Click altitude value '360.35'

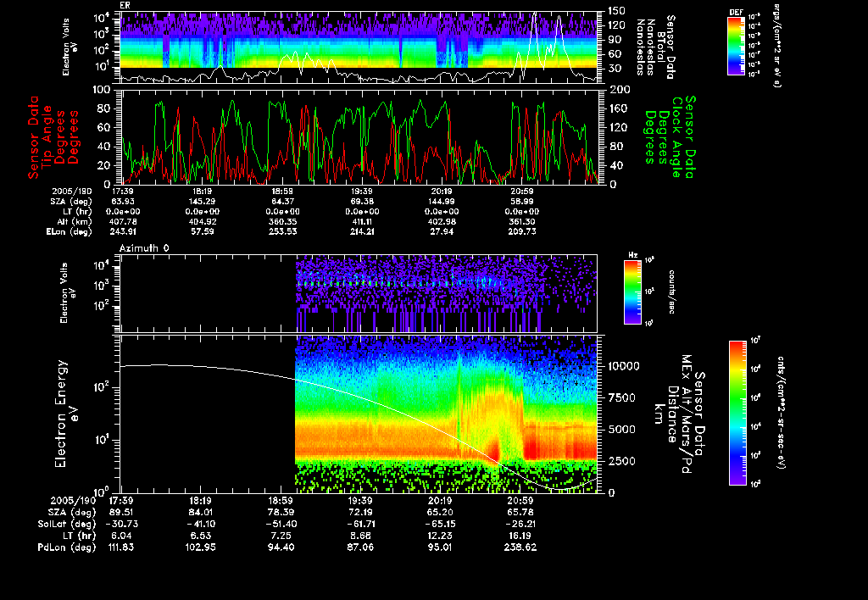coord(281,221)
